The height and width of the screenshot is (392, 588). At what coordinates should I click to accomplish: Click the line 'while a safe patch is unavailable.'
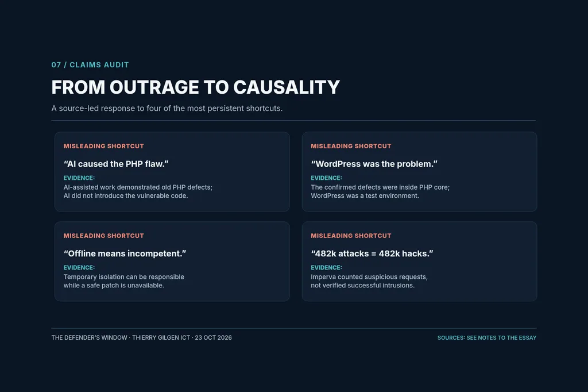pyautogui.click(x=114, y=285)
